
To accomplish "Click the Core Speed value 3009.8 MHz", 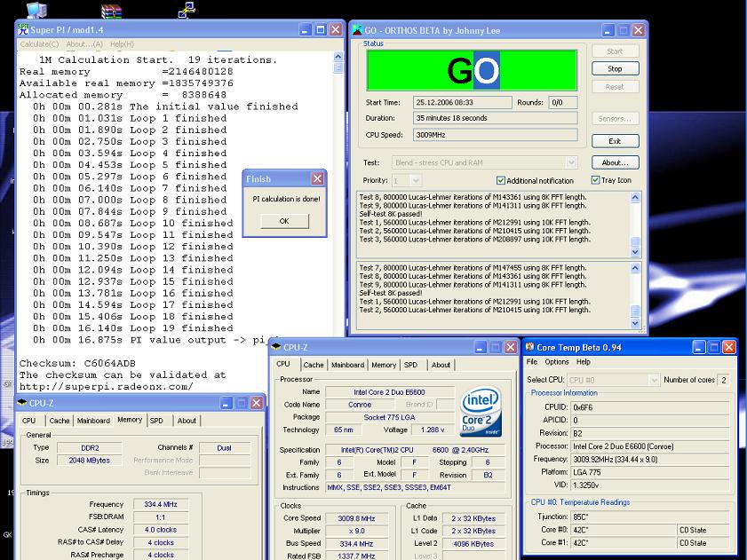I will (356, 518).
